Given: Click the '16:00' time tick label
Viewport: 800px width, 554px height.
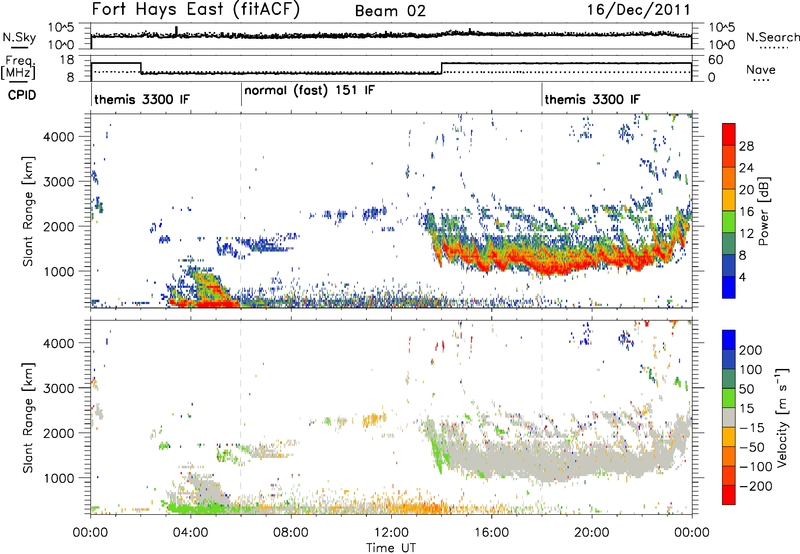Looking at the screenshot, I should coord(491,533).
